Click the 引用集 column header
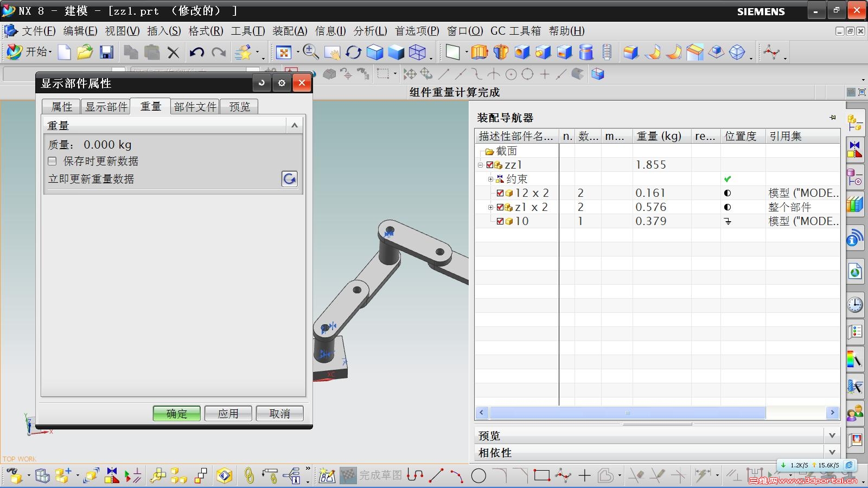The width and height of the screenshot is (868, 488). pos(802,136)
